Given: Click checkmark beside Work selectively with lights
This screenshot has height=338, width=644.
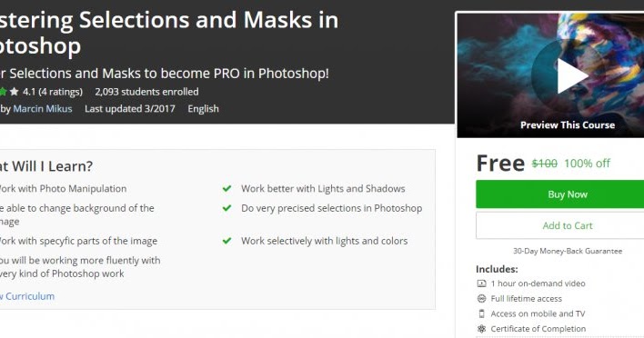Looking at the screenshot, I should click(226, 241).
